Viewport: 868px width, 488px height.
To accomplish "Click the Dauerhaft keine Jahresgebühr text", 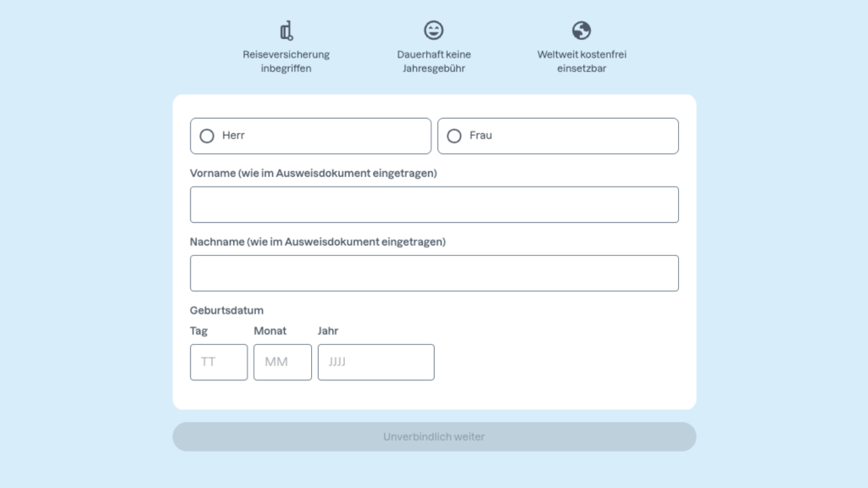I will (434, 61).
